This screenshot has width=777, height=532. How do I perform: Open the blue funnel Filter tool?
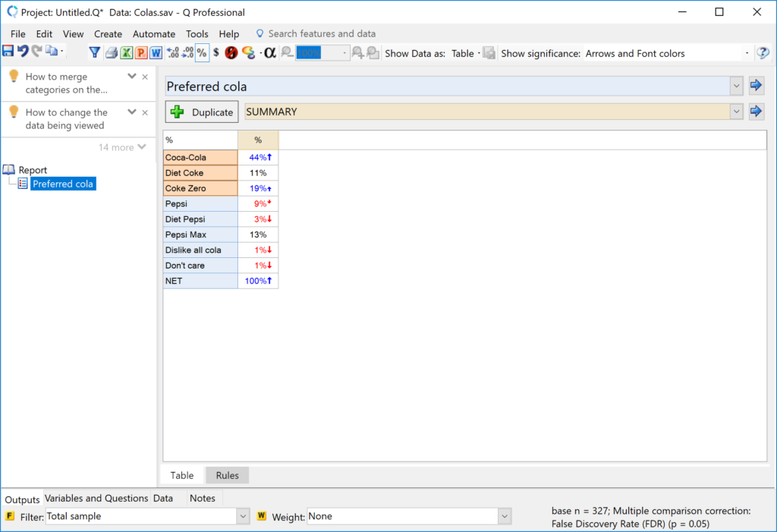coord(95,52)
